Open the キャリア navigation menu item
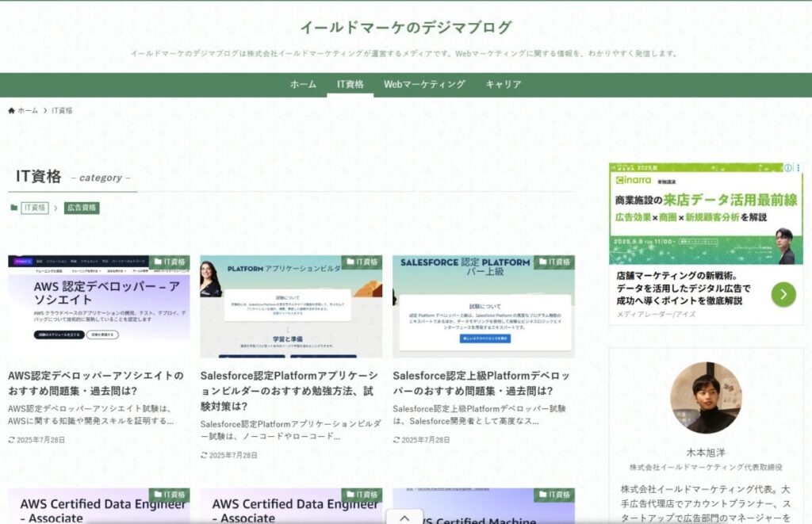 pos(504,84)
